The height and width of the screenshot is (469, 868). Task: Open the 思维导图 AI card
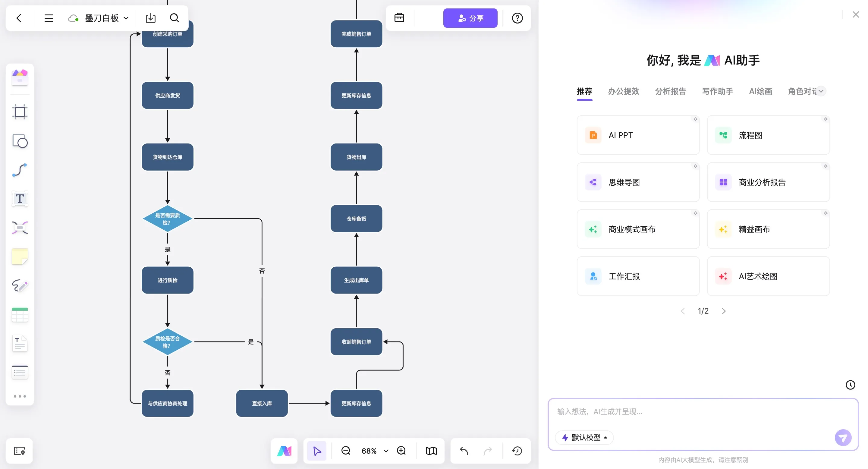(638, 182)
